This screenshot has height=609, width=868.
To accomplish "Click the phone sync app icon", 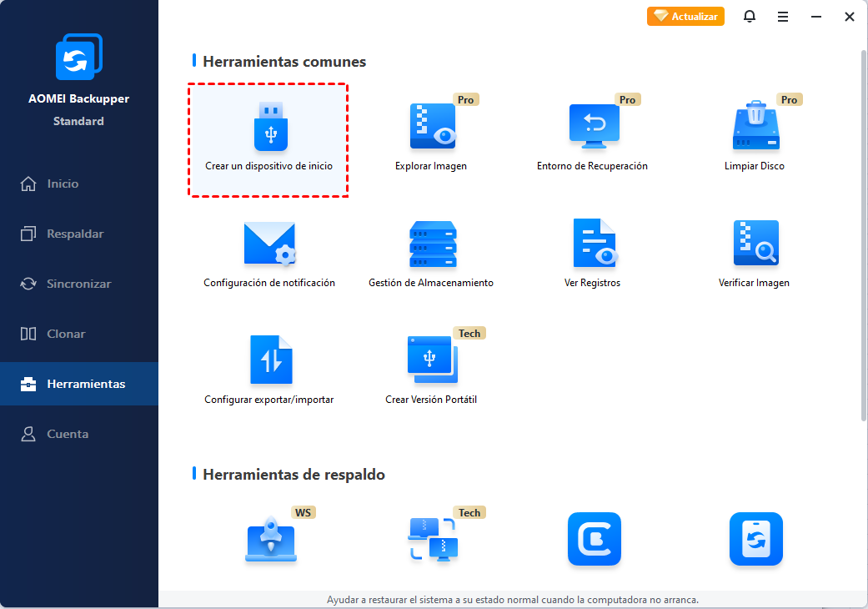I will (x=756, y=539).
